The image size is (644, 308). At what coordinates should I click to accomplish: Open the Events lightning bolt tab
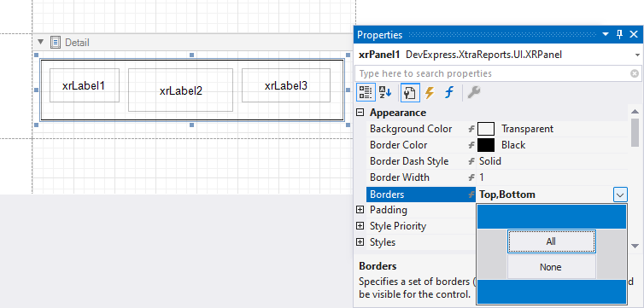[430, 93]
